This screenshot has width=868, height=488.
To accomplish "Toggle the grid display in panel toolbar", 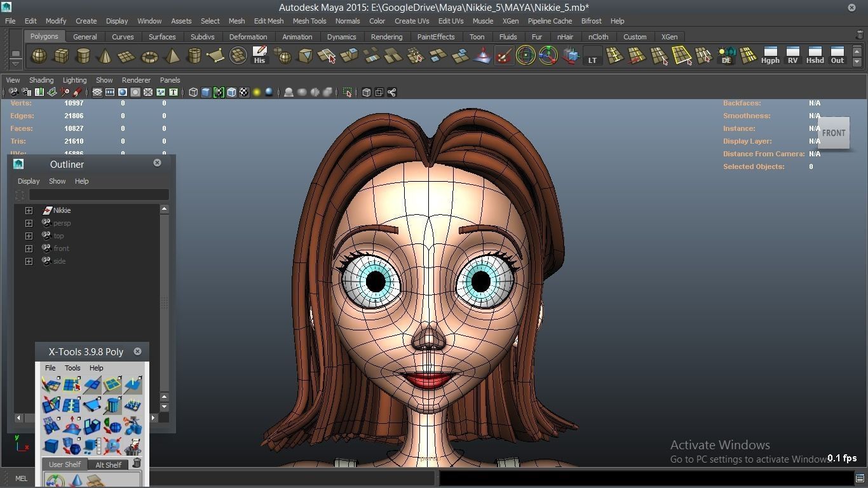I will pyautogui.click(x=97, y=92).
